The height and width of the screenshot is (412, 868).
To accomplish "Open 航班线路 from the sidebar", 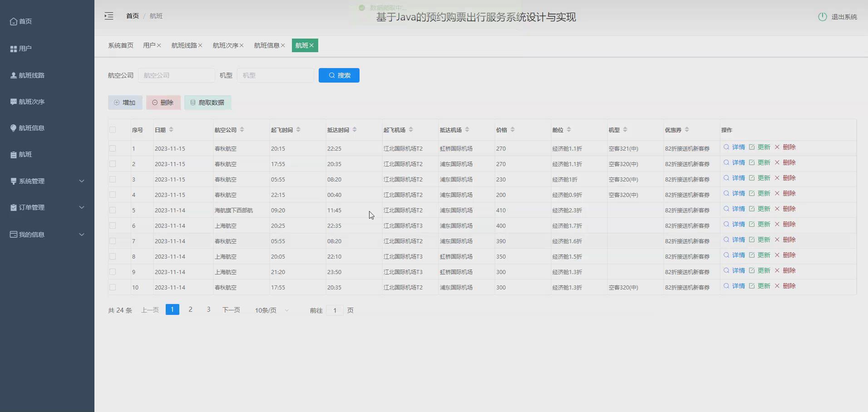I will (31, 75).
